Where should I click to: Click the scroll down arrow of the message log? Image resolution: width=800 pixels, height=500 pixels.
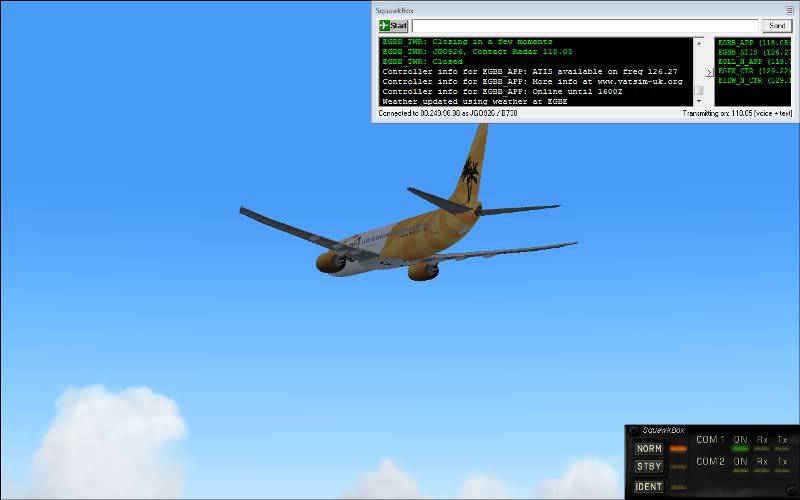699,101
